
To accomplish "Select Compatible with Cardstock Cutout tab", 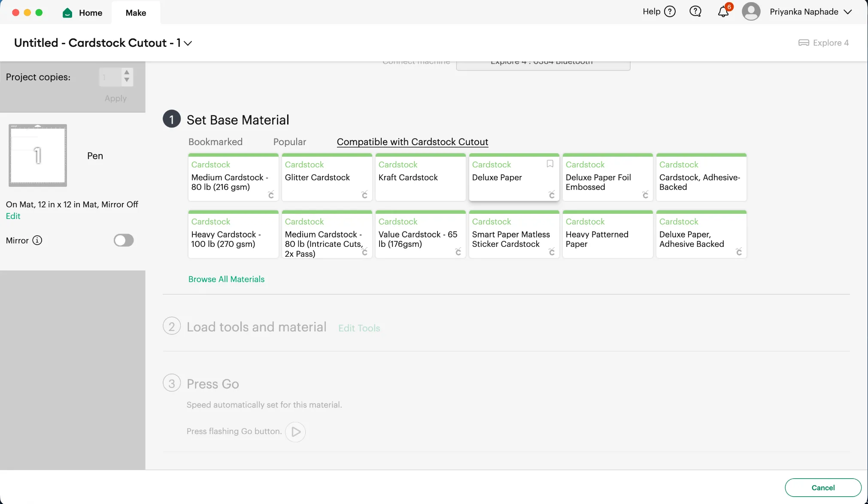I will click(x=413, y=142).
